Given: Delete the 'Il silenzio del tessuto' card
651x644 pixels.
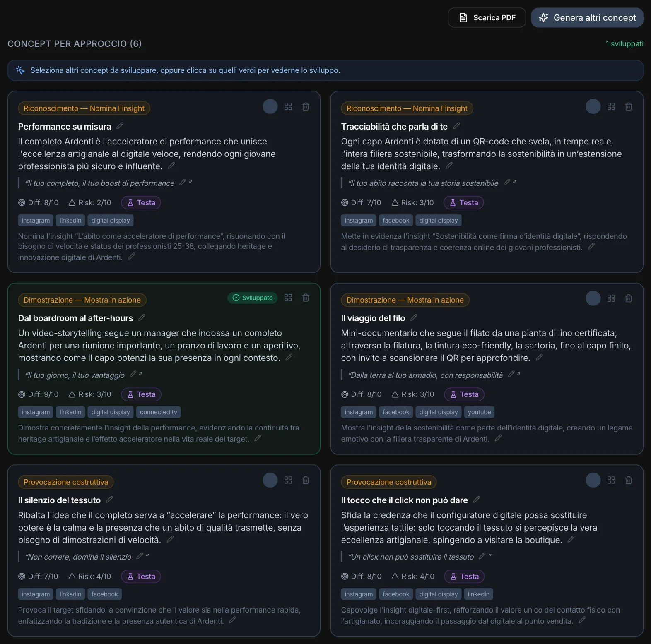Looking at the screenshot, I should (306, 480).
